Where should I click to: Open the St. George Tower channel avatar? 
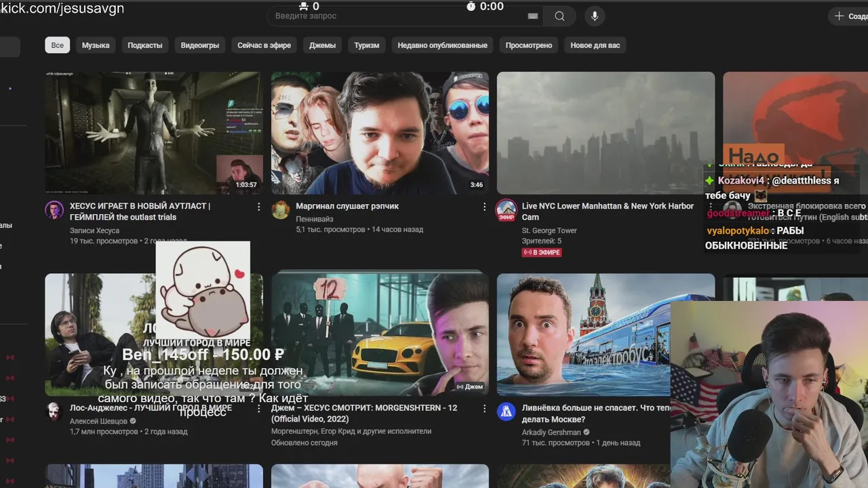[506, 210]
